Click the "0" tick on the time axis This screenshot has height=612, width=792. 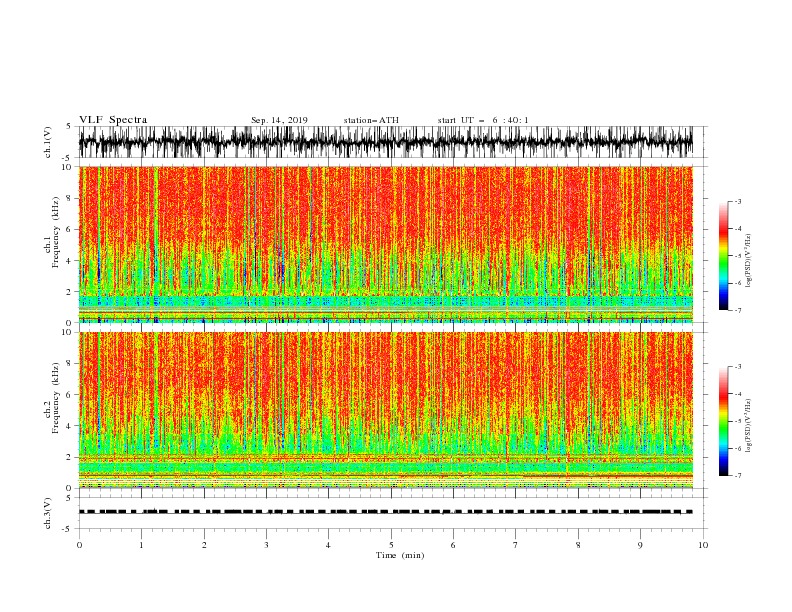coord(79,545)
